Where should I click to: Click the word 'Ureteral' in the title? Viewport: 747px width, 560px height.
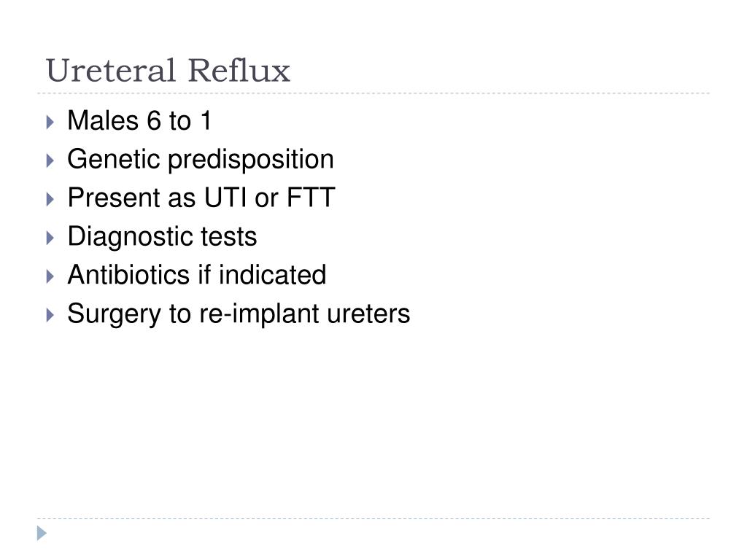point(111,71)
